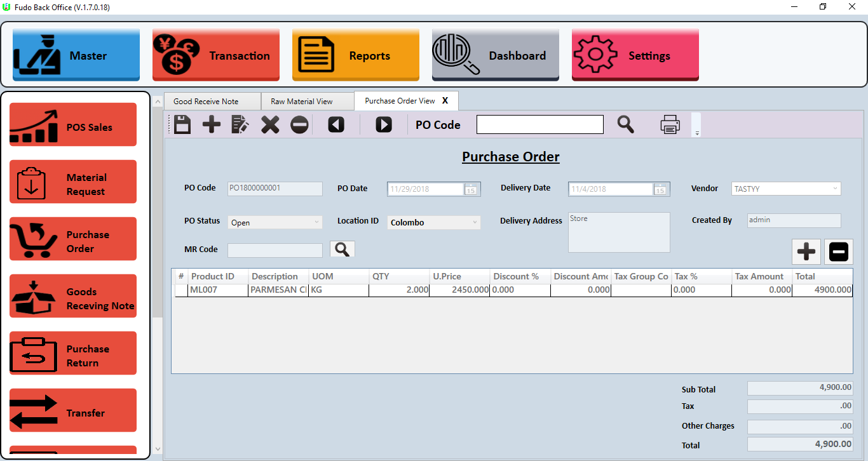Click the 2.000 quantity cell
Image resolution: width=868 pixels, height=461 pixels.
coord(399,290)
